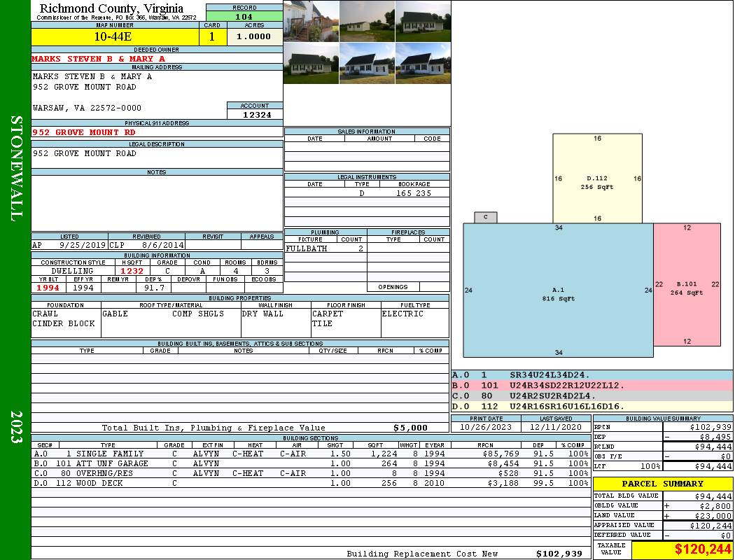Open the distant house in field photo
The image size is (735, 560).
[x=367, y=21]
